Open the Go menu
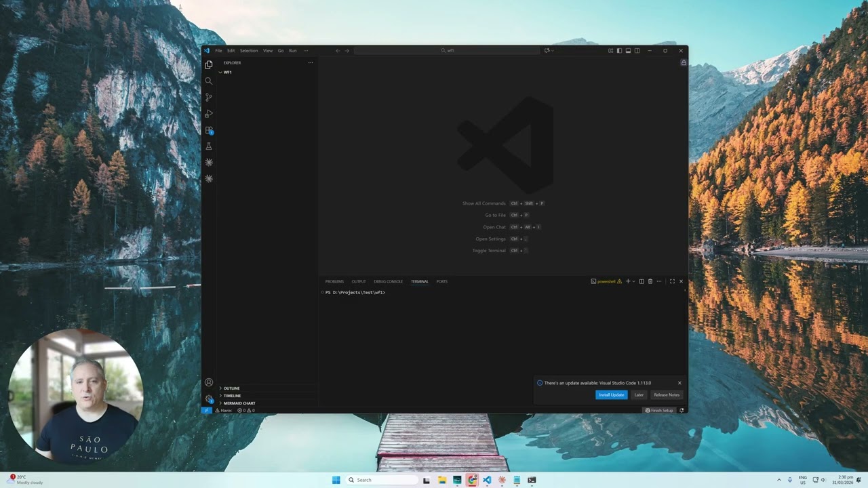 281,50
